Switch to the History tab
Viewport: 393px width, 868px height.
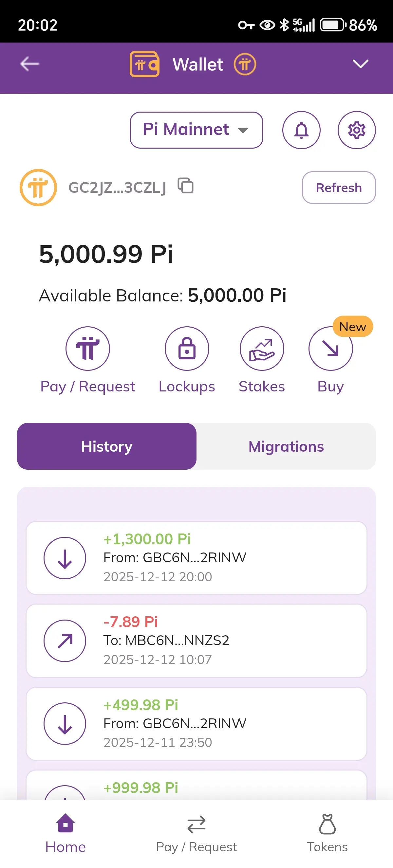pos(106,446)
